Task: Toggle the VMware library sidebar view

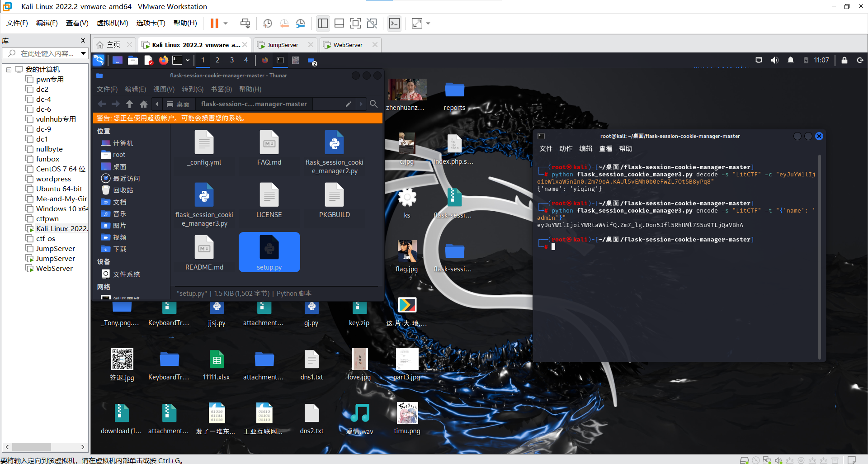Action: coord(323,23)
